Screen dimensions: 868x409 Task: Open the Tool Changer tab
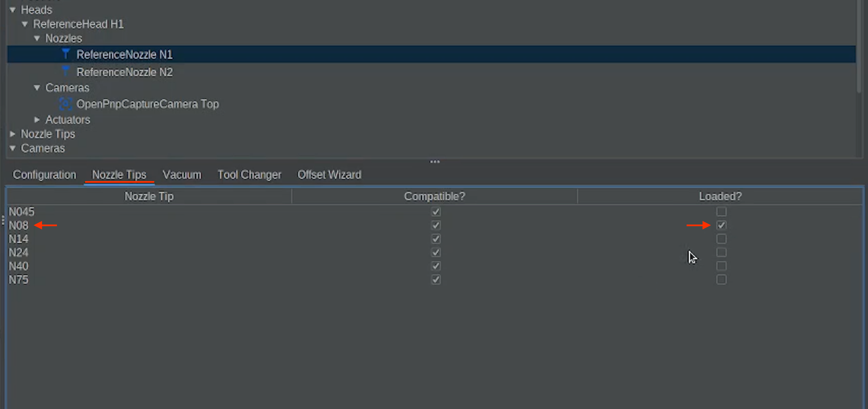(x=249, y=175)
